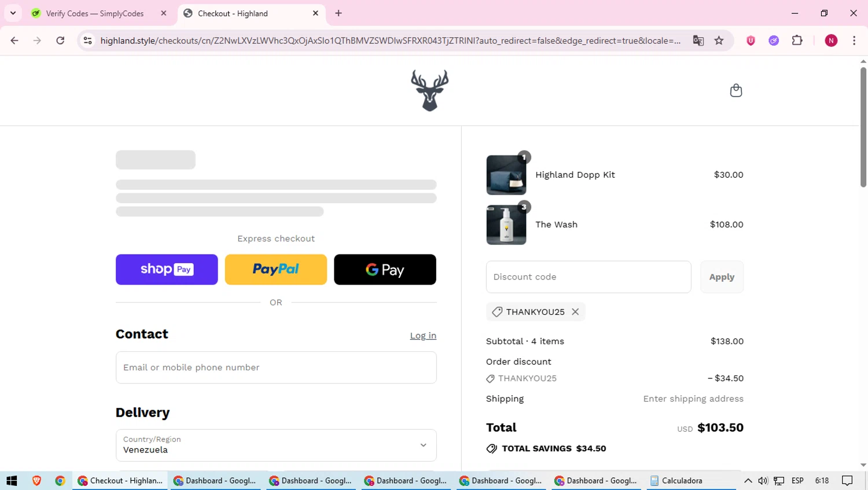Viewport: 868px width, 490px height.
Task: Close the Checkout - Highland tab
Action: (315, 13)
